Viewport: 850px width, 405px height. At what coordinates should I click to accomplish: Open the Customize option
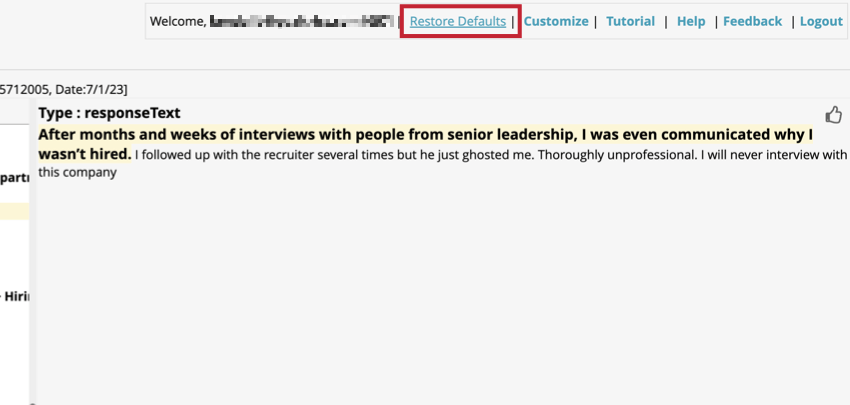(x=555, y=21)
